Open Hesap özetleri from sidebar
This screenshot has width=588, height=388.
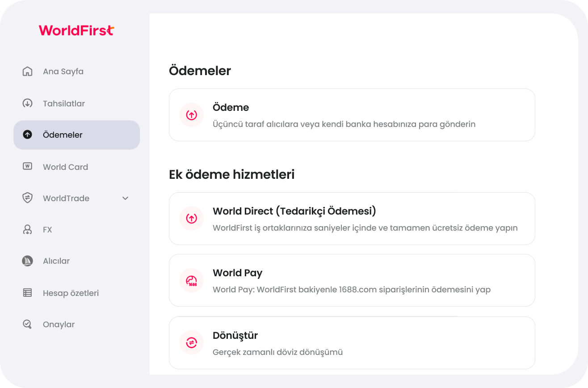pyautogui.click(x=71, y=293)
